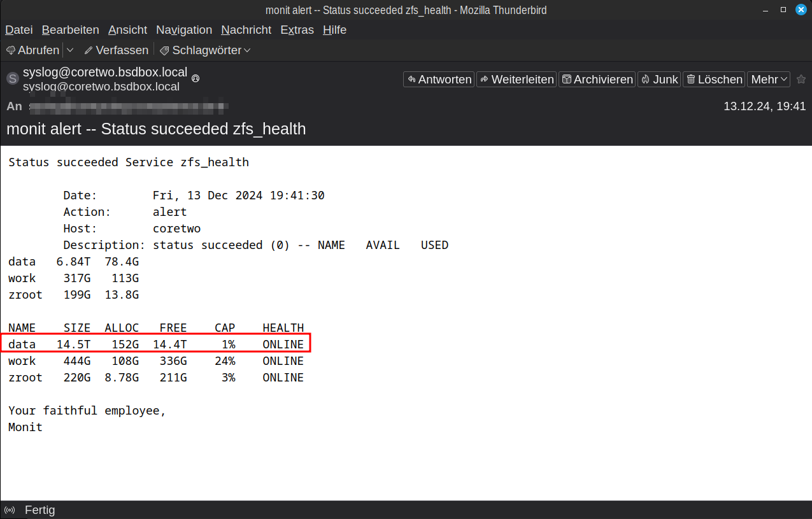Mark message as Junk
Screen dimensions: 812x519
point(659,80)
